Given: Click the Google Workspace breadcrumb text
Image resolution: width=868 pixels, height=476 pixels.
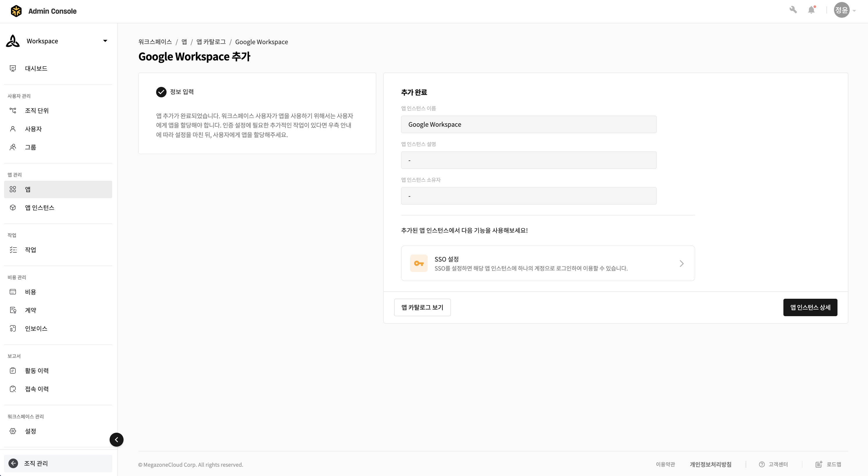Looking at the screenshot, I should point(262,42).
